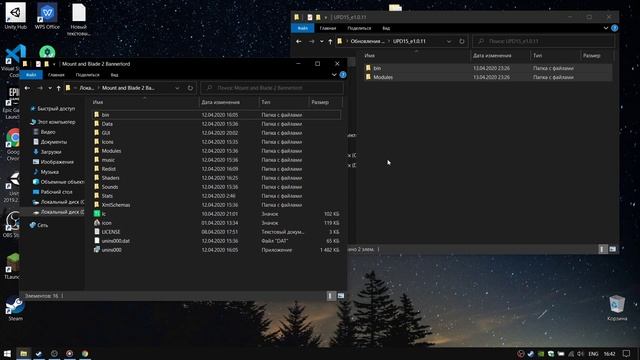Click the clock in the taskbar
This screenshot has width=640, height=360.
pyautogui.click(x=609, y=354)
